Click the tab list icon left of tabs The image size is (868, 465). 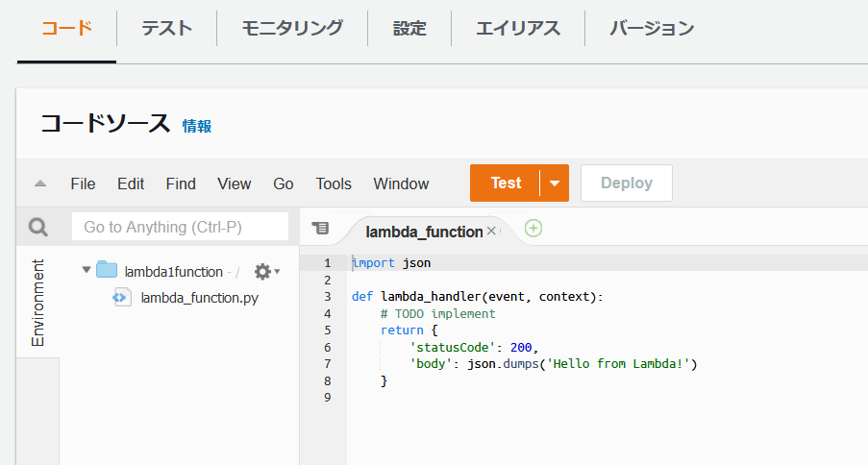[320, 229]
